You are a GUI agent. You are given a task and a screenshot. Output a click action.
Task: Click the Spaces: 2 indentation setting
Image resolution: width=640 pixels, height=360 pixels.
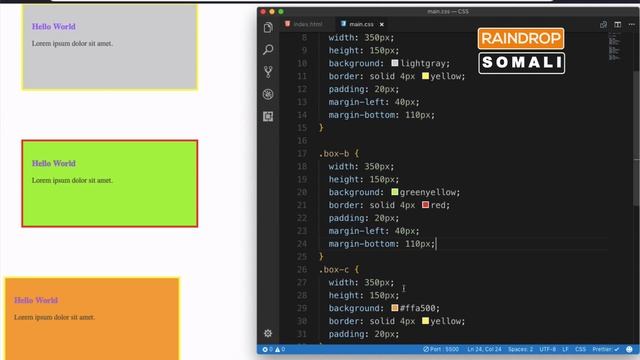[520, 349]
